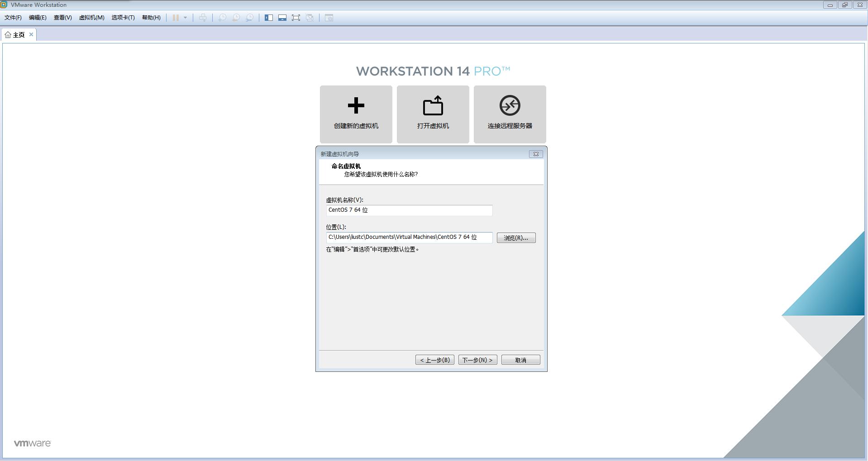Enter full screen mode via toolbar icon

[296, 18]
